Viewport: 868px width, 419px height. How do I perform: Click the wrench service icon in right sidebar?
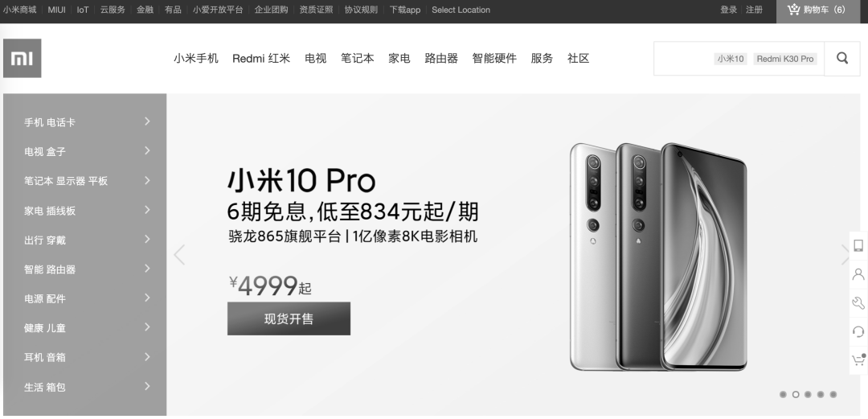pyautogui.click(x=858, y=303)
